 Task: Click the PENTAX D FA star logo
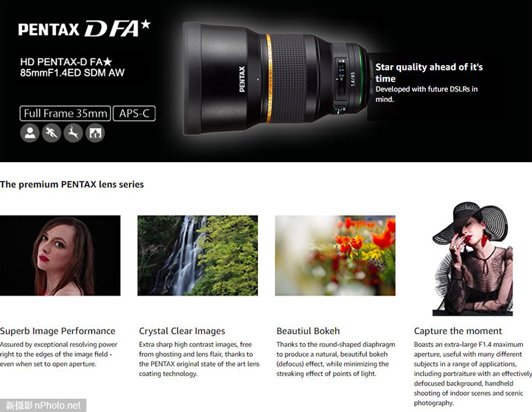click(84, 28)
